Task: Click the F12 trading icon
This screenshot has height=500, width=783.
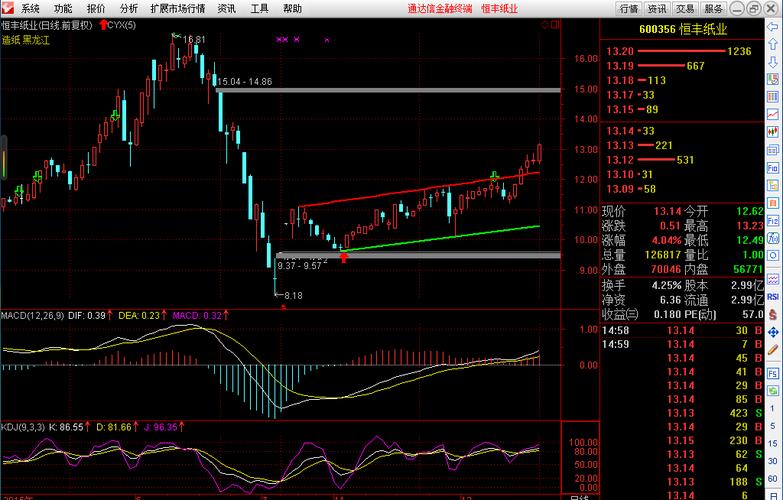Action: click(773, 220)
